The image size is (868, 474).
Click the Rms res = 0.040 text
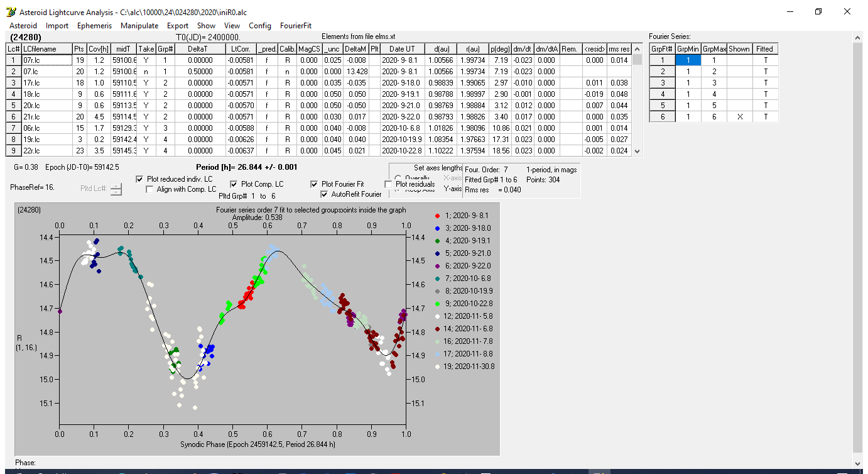click(492, 190)
